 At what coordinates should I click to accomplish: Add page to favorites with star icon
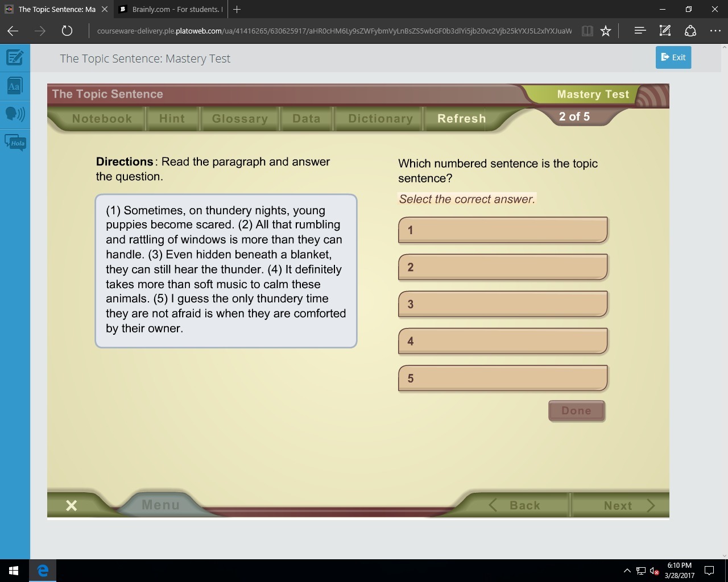coord(606,31)
